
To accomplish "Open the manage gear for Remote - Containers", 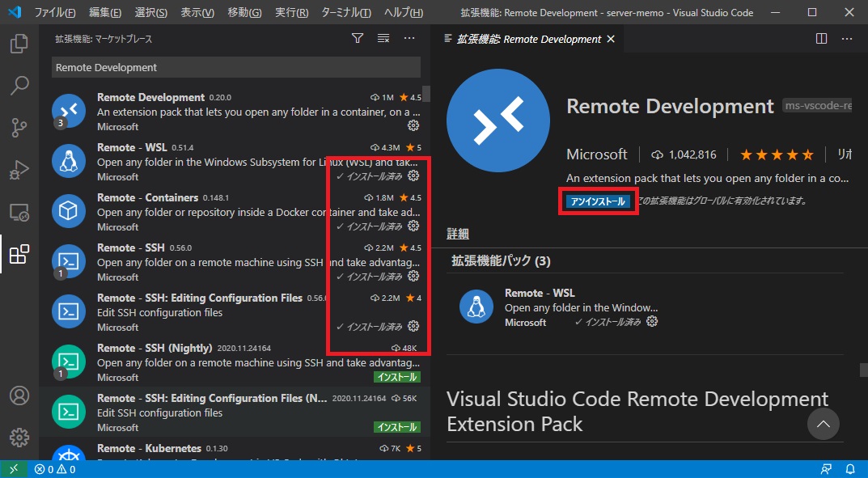I will click(413, 226).
